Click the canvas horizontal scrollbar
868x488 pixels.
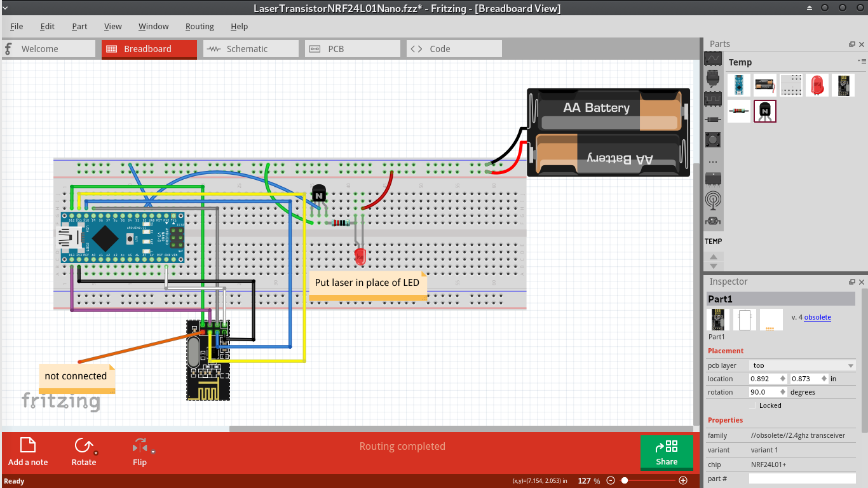tap(461, 429)
